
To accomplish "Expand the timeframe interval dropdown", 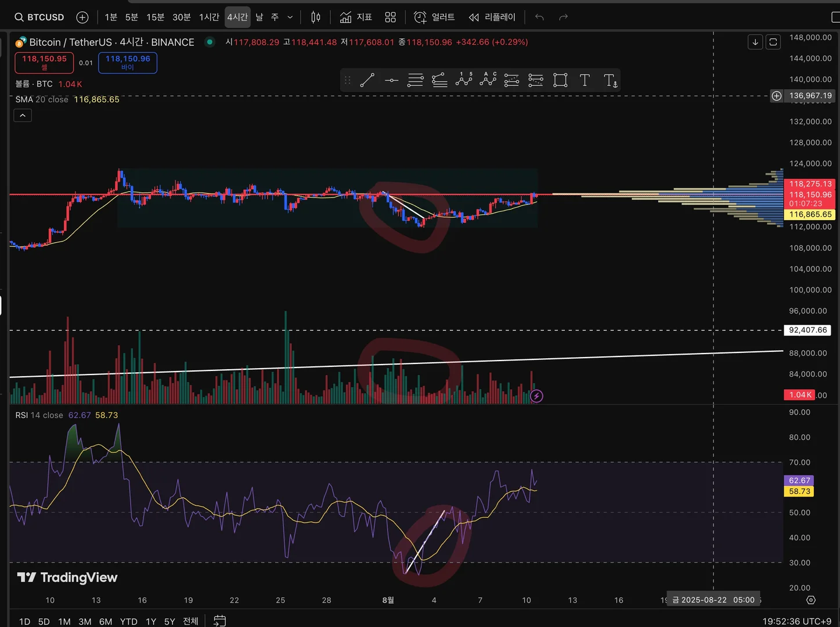I will coord(290,17).
